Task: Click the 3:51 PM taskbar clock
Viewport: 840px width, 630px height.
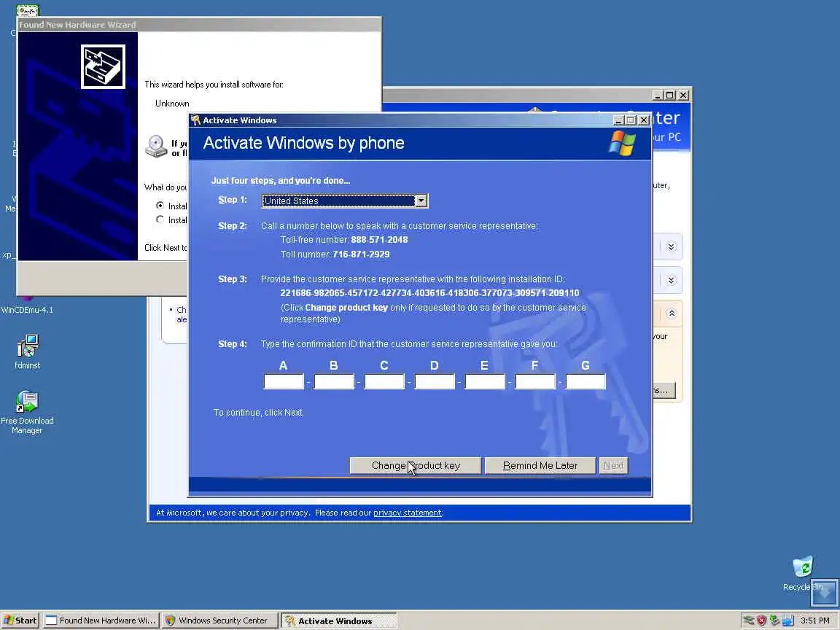Action: (x=814, y=621)
